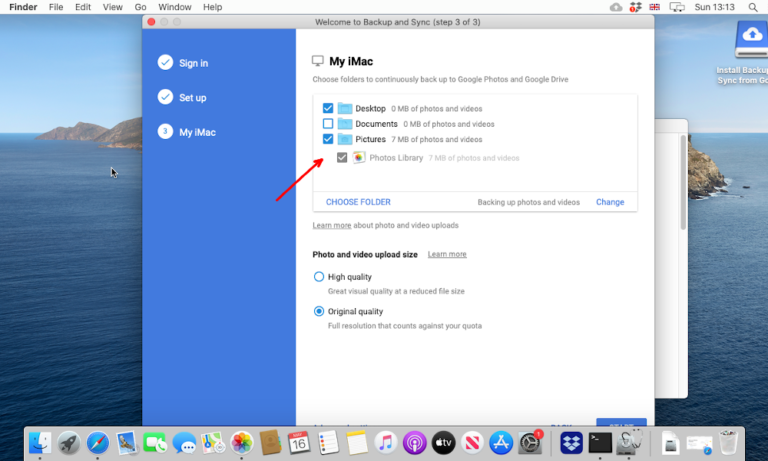The width and height of the screenshot is (768, 461).
Task: Open Learn more about photo uploads link
Action: (x=332, y=225)
